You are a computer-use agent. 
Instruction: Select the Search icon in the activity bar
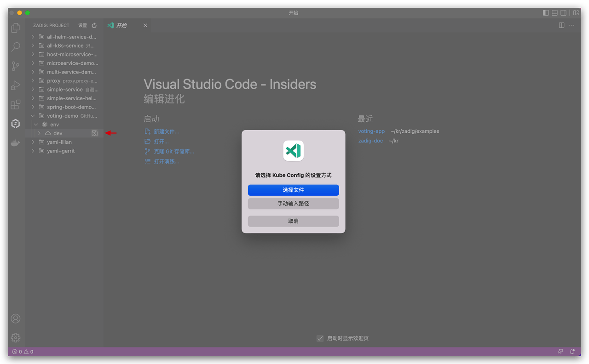(x=15, y=47)
